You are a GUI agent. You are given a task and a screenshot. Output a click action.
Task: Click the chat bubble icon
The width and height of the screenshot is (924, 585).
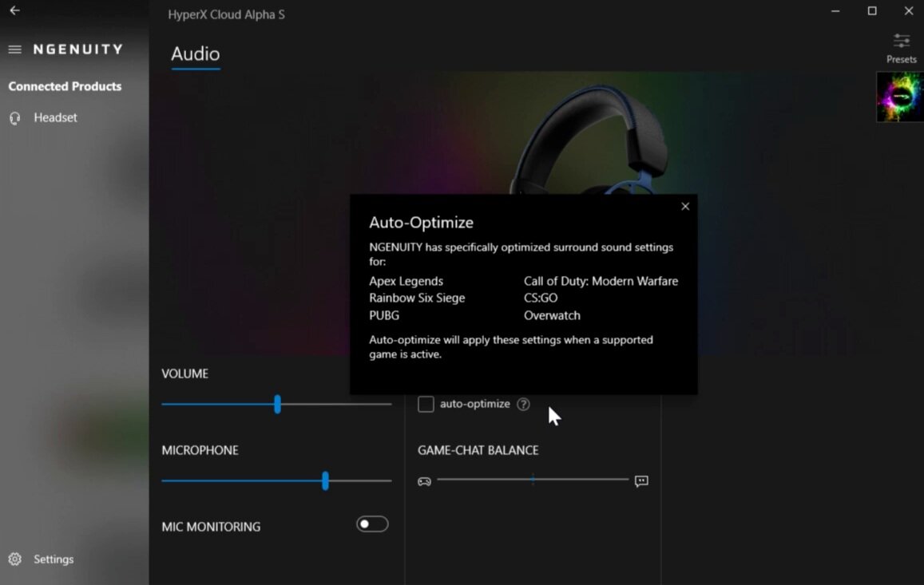pos(642,481)
